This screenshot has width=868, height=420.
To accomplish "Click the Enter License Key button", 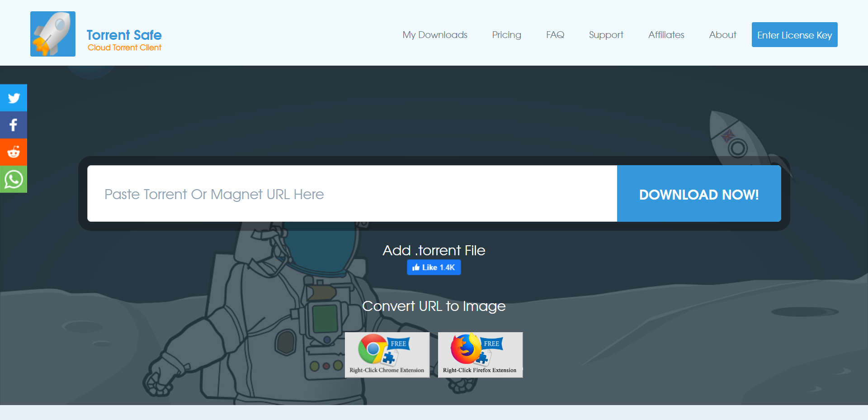I will click(x=794, y=35).
